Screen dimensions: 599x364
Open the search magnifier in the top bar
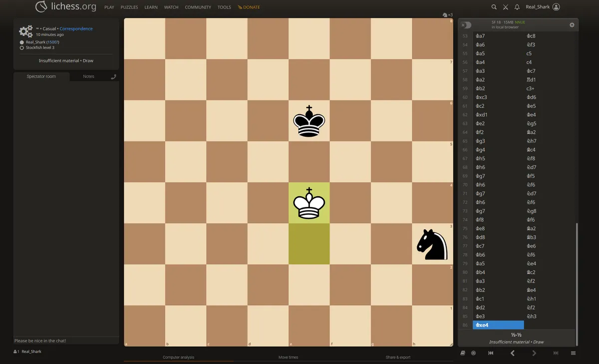[x=494, y=7]
